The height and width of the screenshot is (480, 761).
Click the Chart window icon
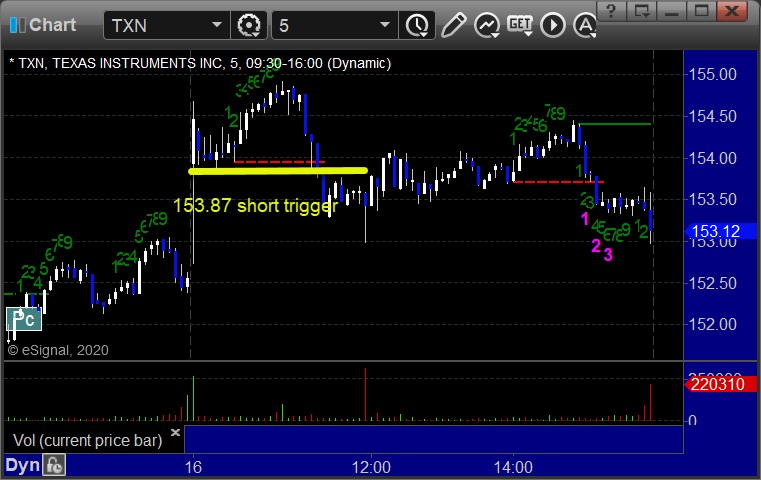pos(17,25)
